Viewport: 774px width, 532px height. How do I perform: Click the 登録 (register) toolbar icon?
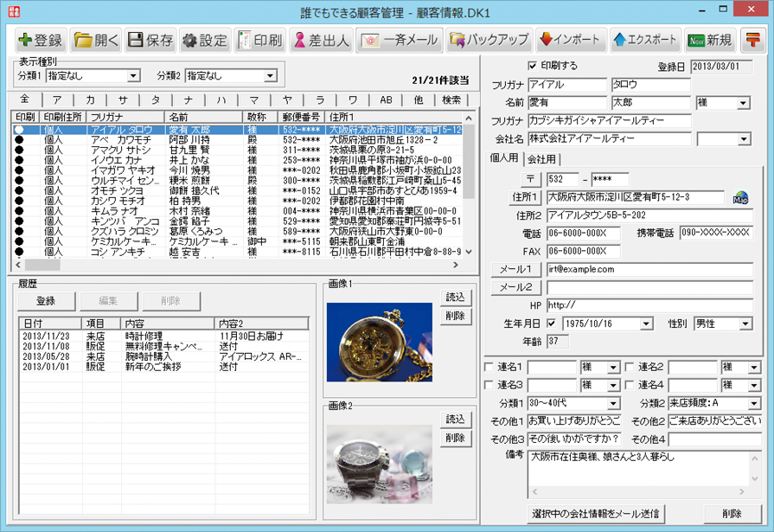pyautogui.click(x=41, y=40)
